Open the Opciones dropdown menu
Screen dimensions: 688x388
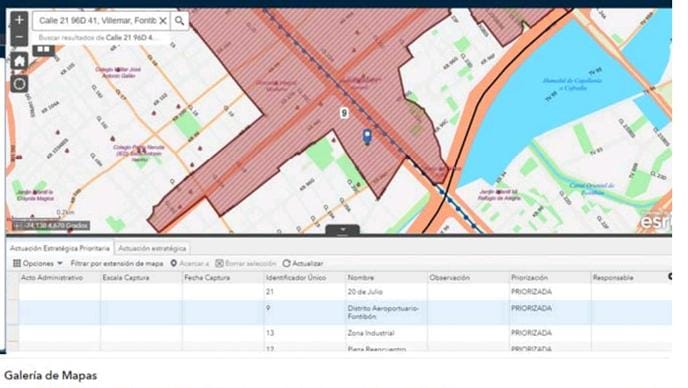point(38,263)
